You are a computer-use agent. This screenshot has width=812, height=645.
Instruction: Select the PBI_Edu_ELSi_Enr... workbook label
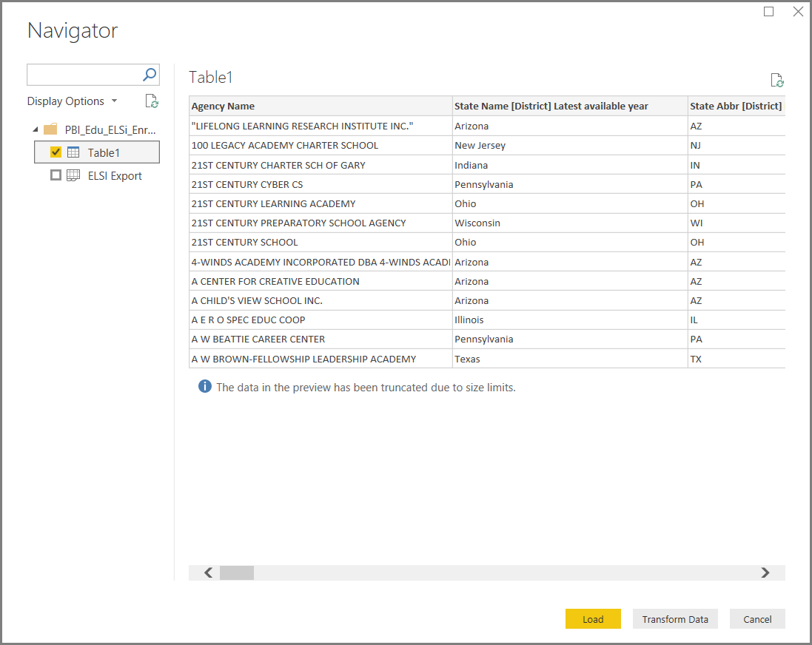[x=110, y=129]
